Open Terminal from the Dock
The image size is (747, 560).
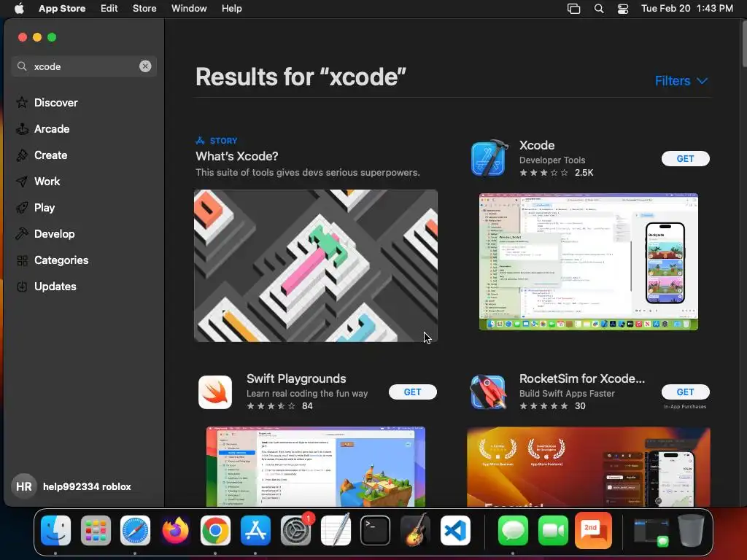376,530
